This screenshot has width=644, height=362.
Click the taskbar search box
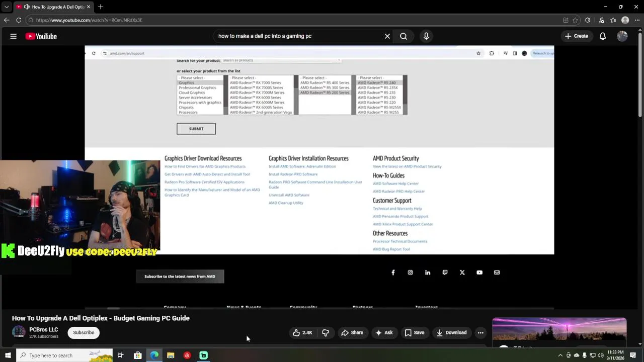tap(64, 355)
